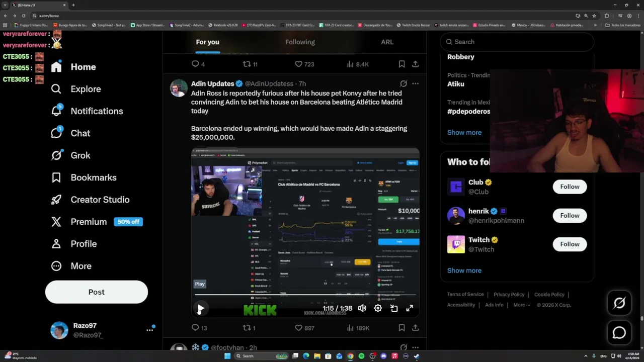Image resolution: width=644 pixels, height=362 pixels.
Task: Open browser tab list dropdown arrow
Action: click(x=5, y=5)
